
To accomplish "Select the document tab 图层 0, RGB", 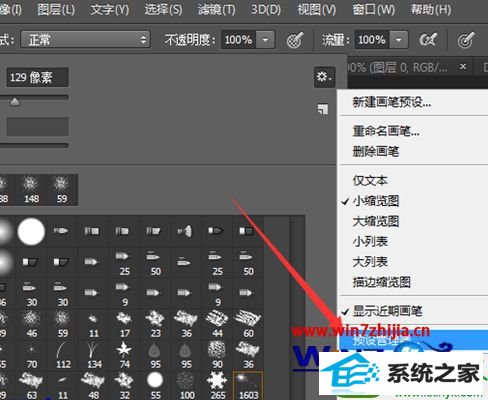I will 398,68.
